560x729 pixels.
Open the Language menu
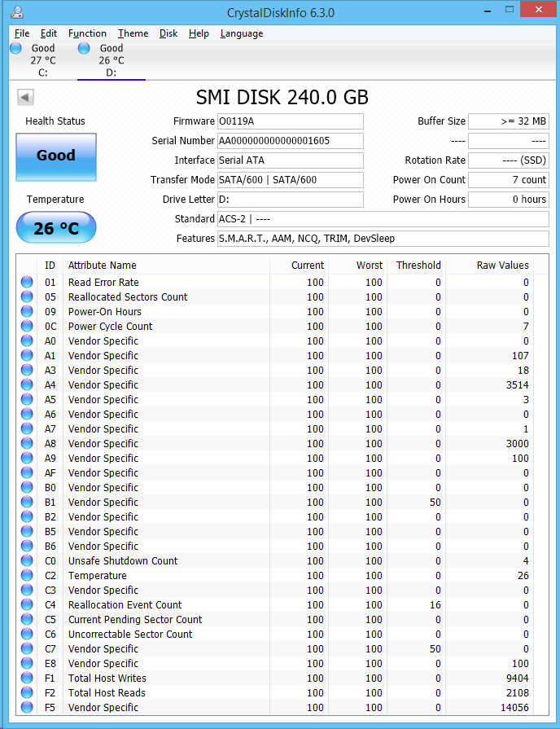242,33
